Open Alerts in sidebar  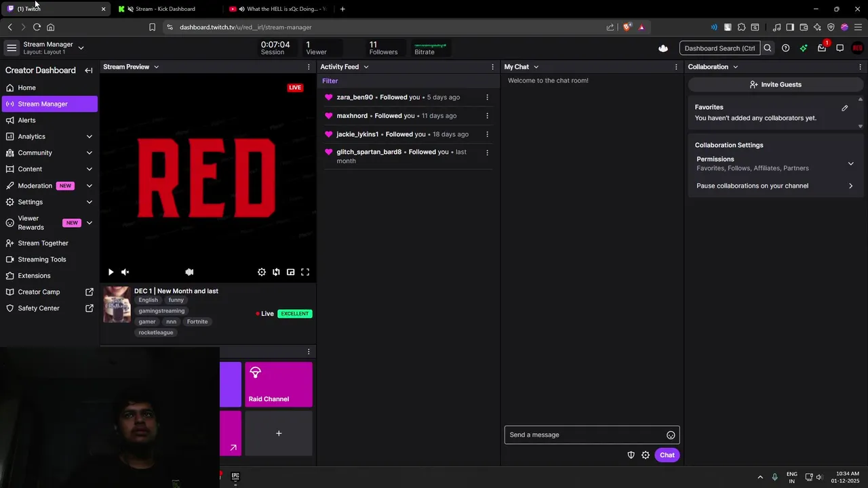(x=50, y=120)
